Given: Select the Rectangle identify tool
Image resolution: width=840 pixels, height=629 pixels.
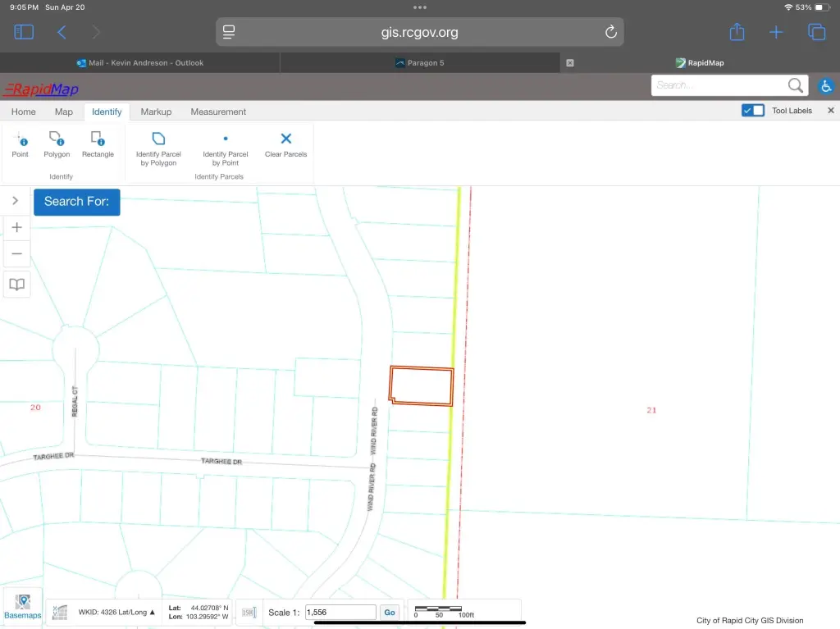Looking at the screenshot, I should (98, 144).
